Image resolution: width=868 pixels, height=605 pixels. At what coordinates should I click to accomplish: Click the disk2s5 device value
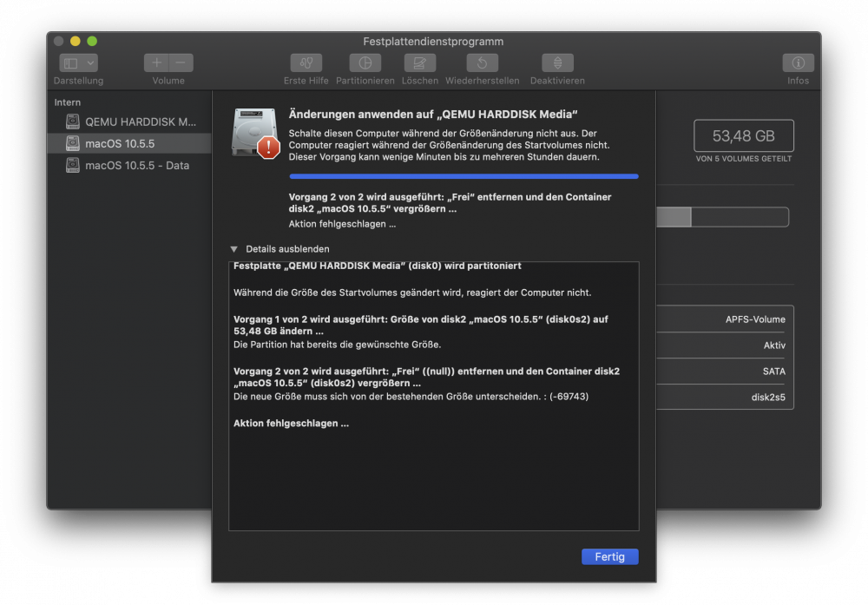(x=768, y=398)
